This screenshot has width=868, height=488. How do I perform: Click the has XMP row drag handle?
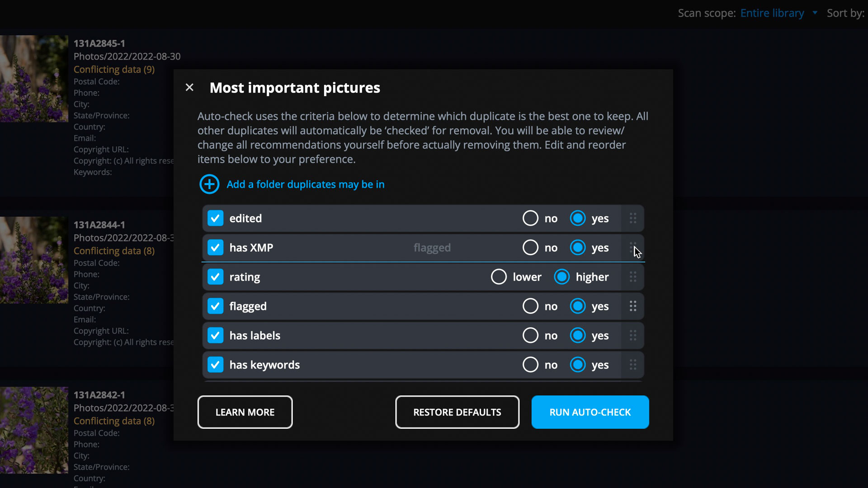click(x=633, y=248)
